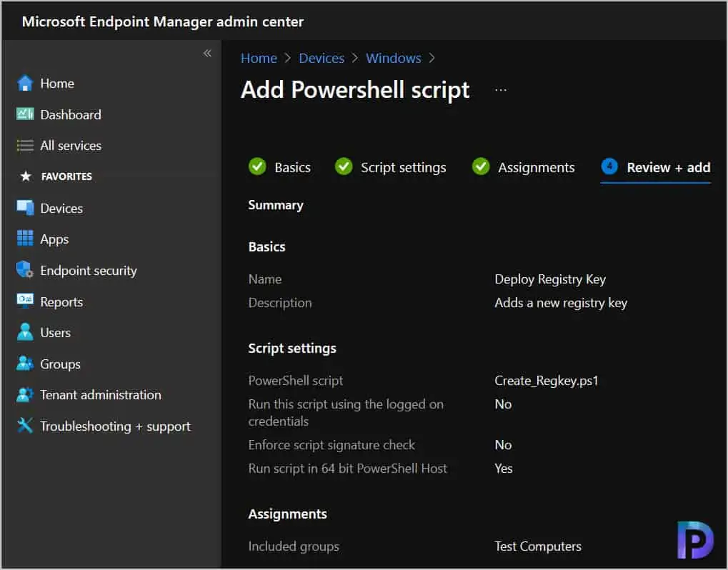
Task: Click 'No' beside logged on credentials
Action: (x=503, y=404)
